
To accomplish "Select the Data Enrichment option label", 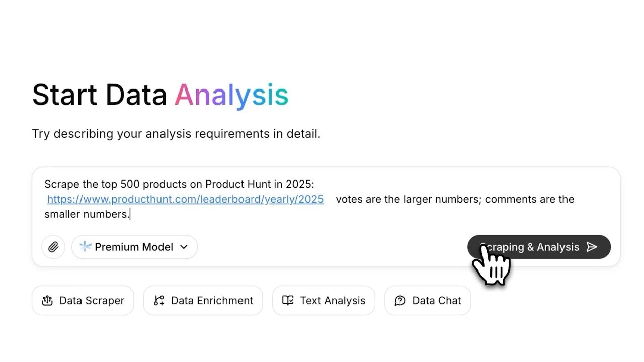I will tap(212, 301).
